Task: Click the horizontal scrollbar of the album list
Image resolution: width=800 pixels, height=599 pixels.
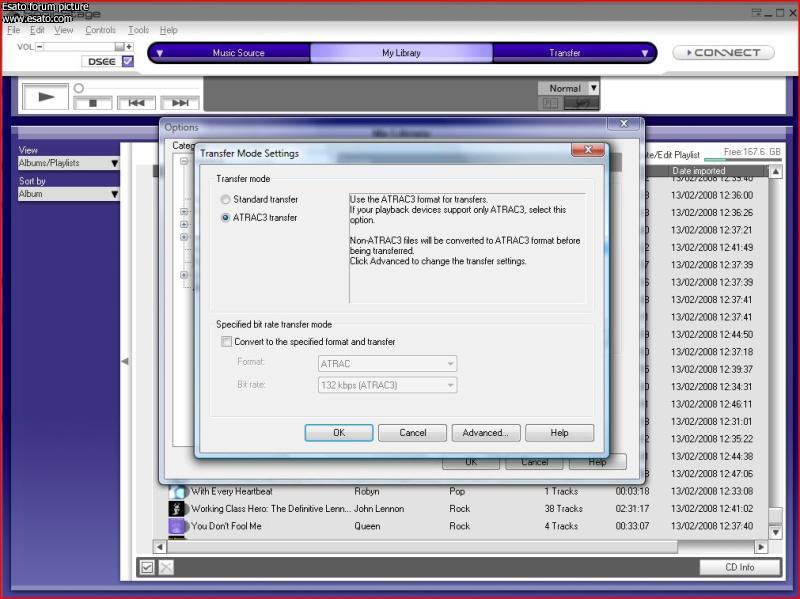Action: point(422,547)
